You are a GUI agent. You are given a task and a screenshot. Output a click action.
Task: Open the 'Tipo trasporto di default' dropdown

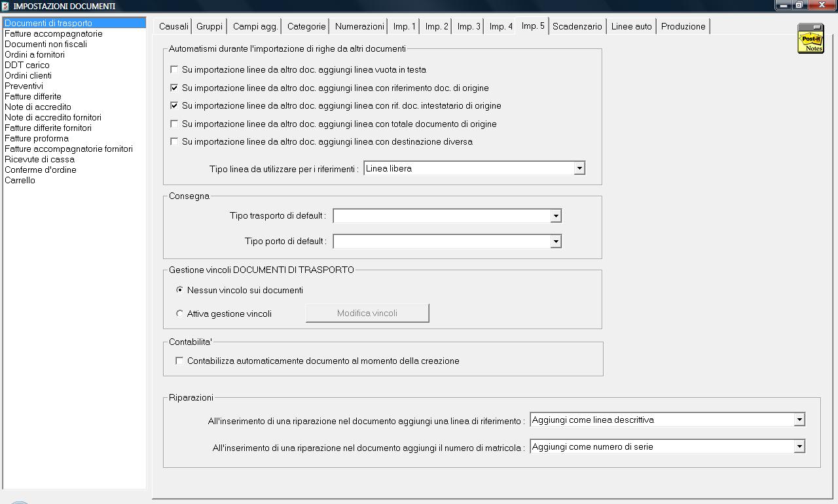click(x=556, y=215)
